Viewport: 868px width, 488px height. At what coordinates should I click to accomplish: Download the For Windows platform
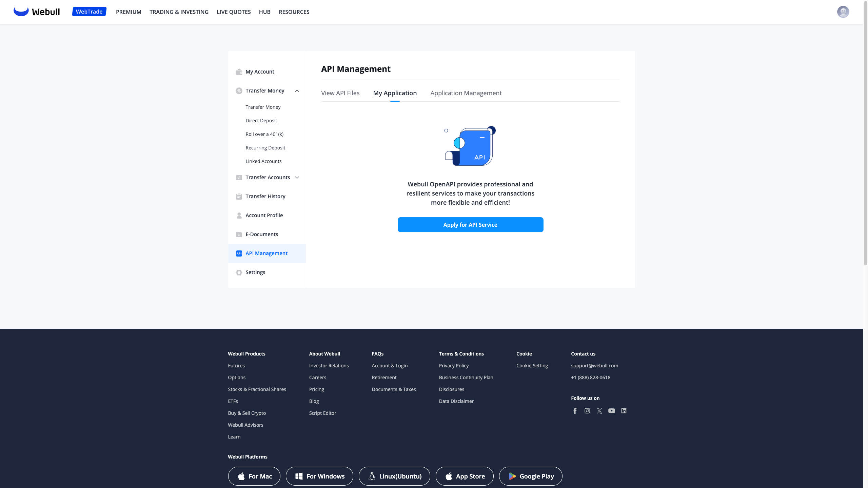[319, 476]
